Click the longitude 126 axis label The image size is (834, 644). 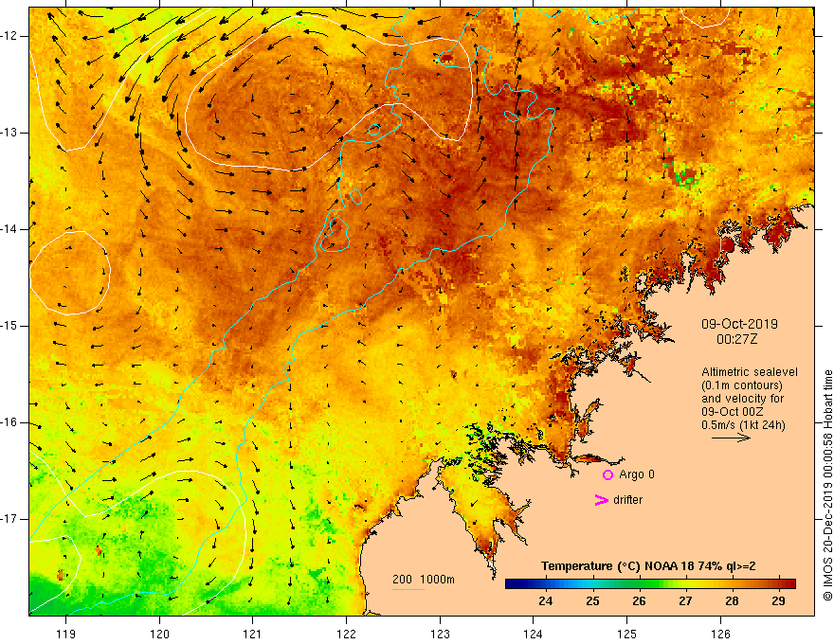tap(720, 634)
